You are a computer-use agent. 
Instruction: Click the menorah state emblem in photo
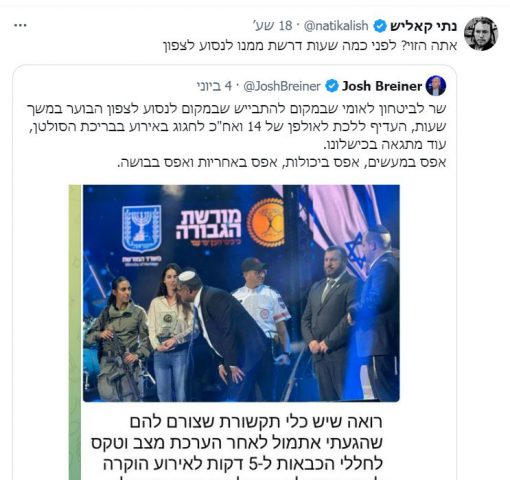coord(142,229)
